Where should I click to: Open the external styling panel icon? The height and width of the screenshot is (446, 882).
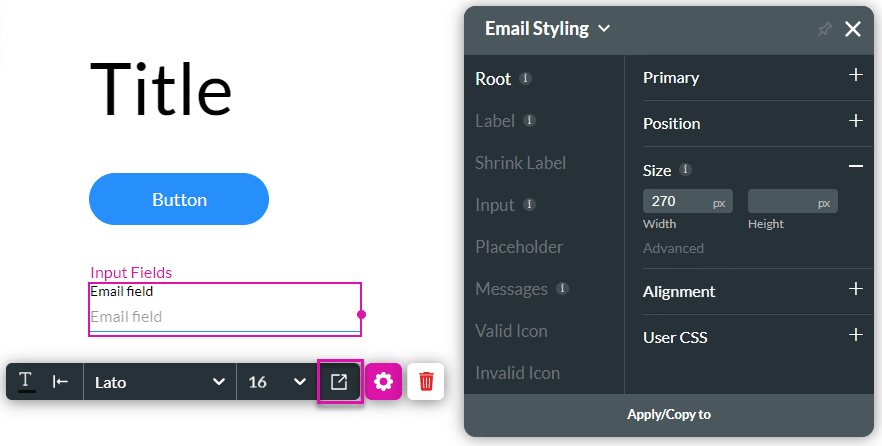pos(339,382)
